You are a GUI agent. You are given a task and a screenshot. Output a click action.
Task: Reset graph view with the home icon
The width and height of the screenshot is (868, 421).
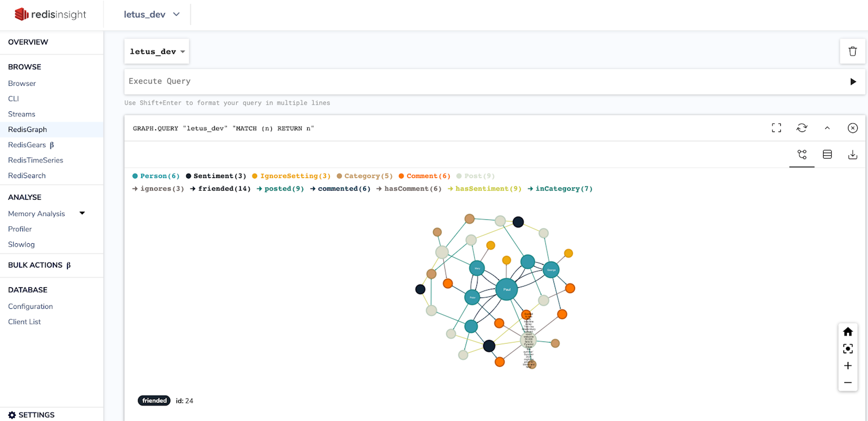(848, 332)
